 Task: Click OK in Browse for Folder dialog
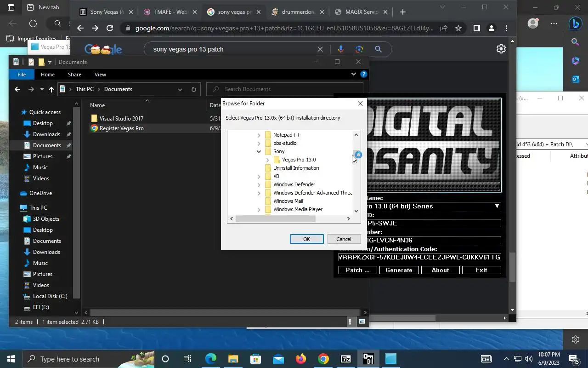tap(306, 239)
